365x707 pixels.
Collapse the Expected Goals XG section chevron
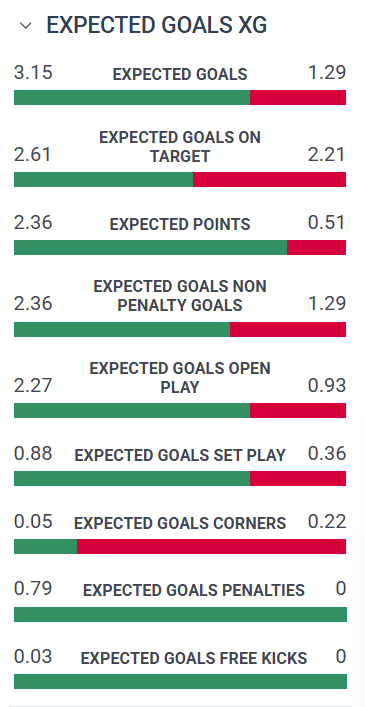click(x=26, y=26)
